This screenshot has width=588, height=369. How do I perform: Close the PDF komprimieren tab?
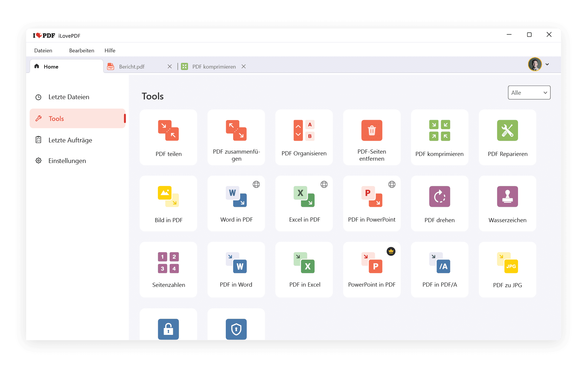[x=243, y=67]
